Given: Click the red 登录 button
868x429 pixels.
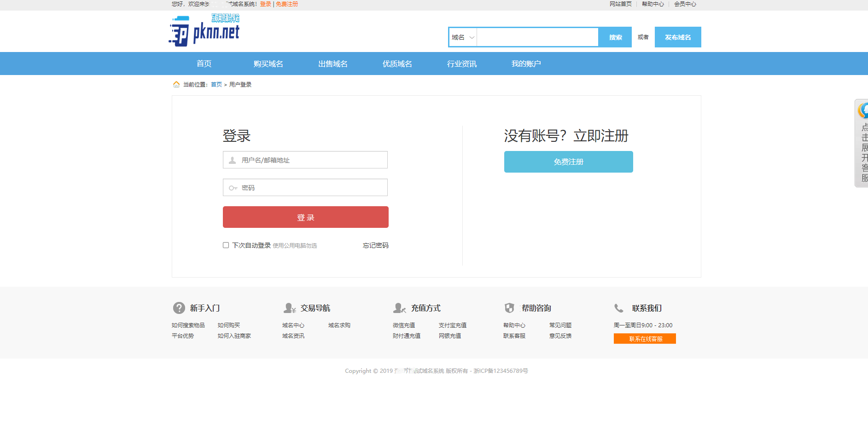Looking at the screenshot, I should pos(305,217).
